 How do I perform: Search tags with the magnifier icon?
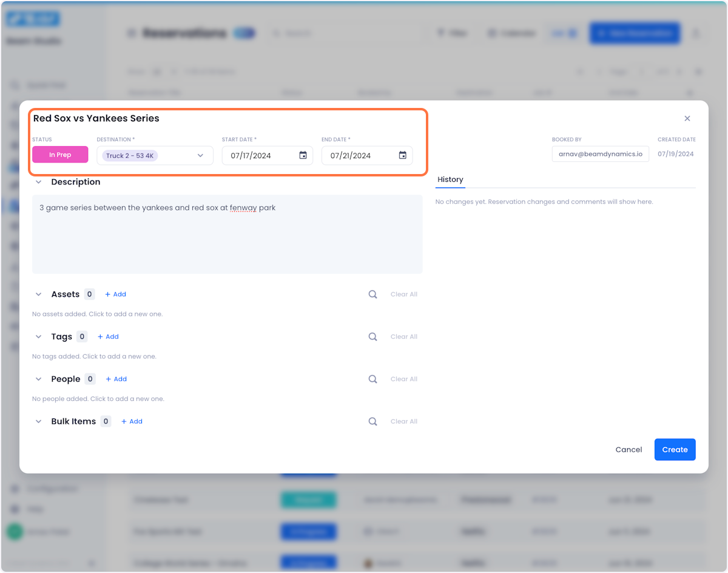(x=373, y=337)
